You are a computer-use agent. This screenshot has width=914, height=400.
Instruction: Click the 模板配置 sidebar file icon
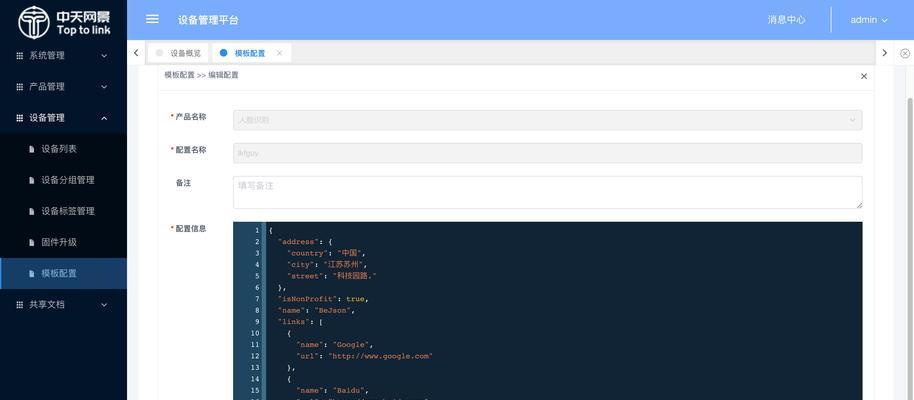point(32,273)
